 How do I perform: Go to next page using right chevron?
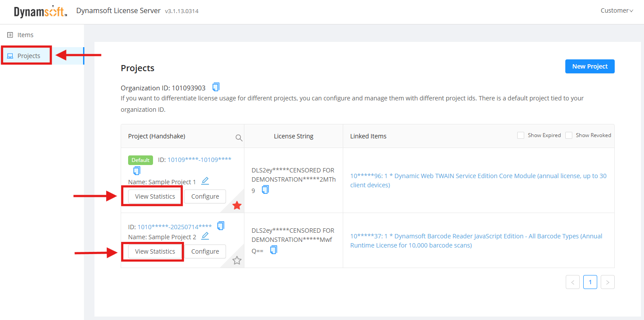[x=608, y=282]
